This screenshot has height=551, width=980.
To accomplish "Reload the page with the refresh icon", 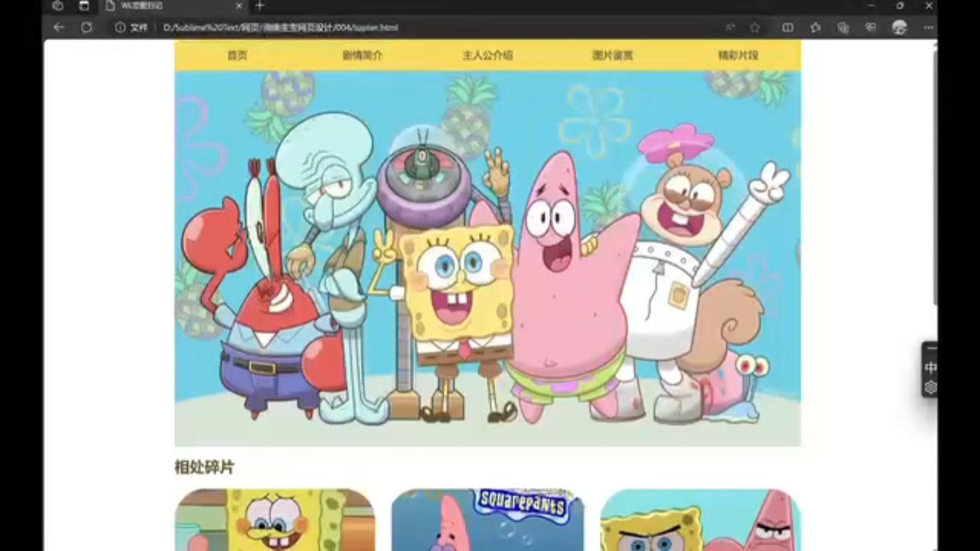I will (87, 28).
